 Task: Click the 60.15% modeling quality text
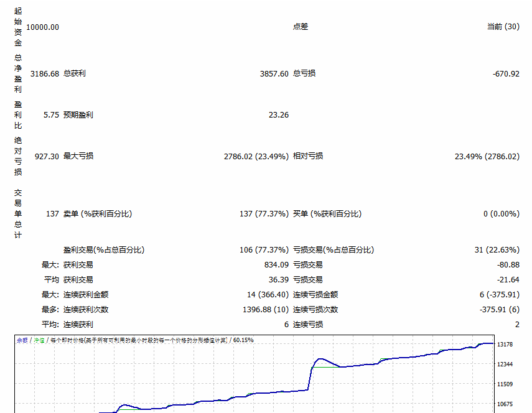[x=243, y=340]
